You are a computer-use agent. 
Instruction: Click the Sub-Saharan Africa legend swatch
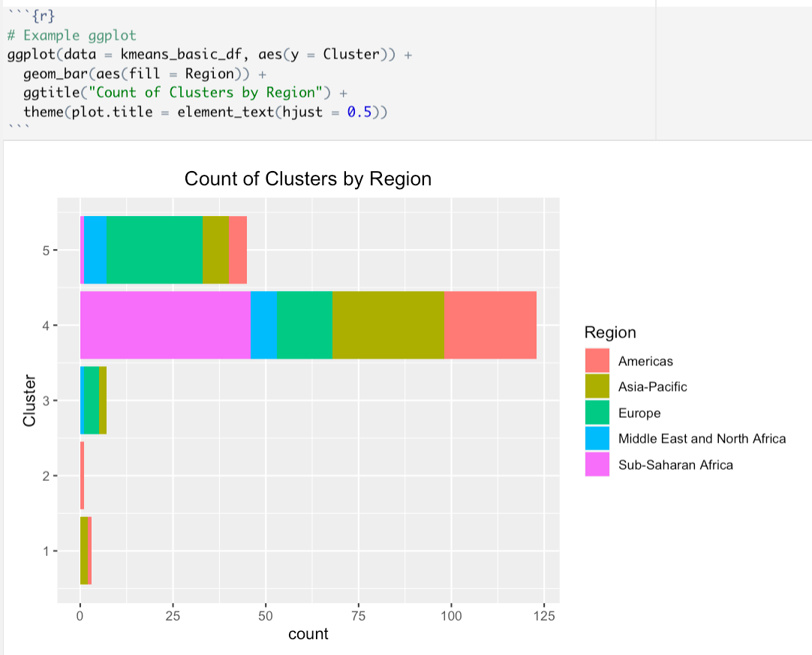[597, 464]
